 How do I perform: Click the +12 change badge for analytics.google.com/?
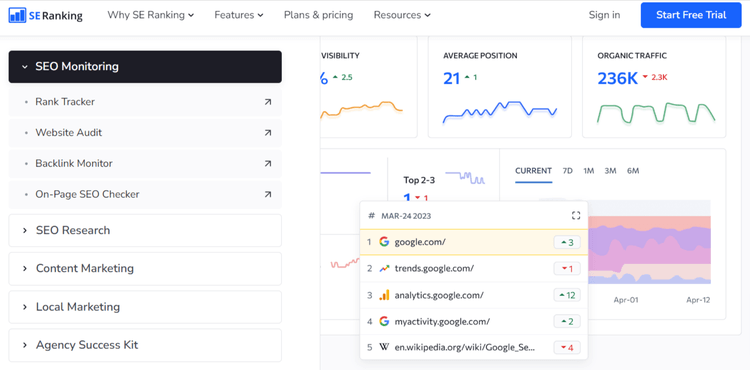[x=567, y=295]
